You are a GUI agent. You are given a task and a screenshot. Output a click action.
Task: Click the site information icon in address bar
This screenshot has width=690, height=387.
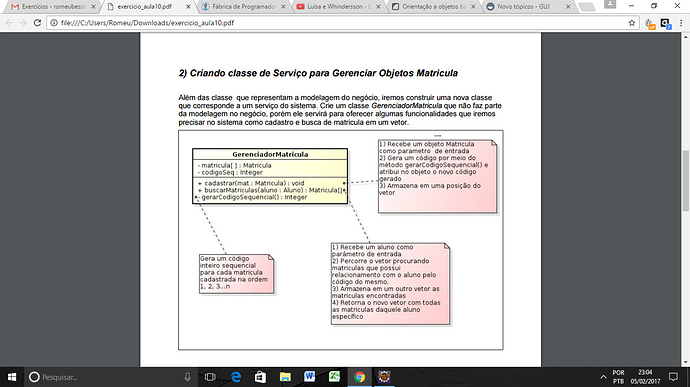(x=54, y=23)
